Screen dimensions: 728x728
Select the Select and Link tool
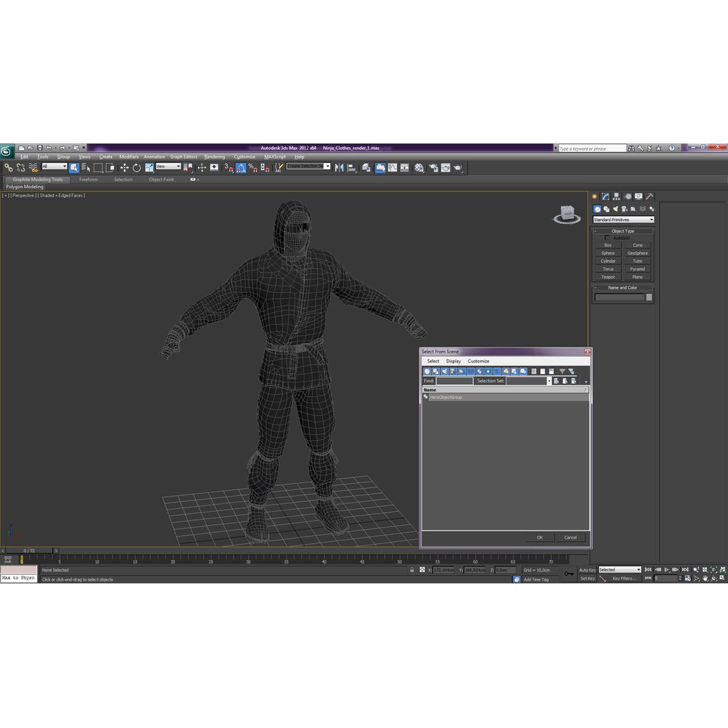(8, 168)
